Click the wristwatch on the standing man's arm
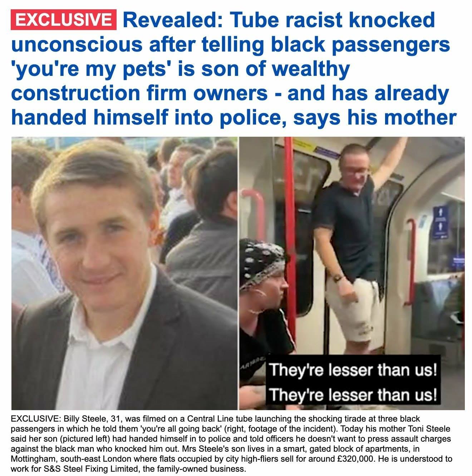Viewport: 472px width, 476px height. [338, 277]
